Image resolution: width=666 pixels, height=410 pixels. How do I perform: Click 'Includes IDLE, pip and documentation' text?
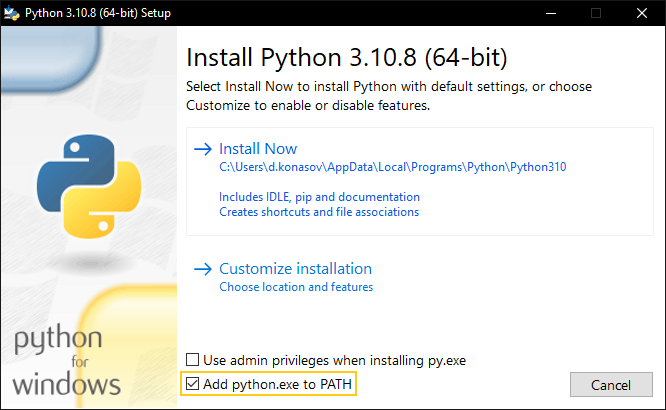point(319,197)
